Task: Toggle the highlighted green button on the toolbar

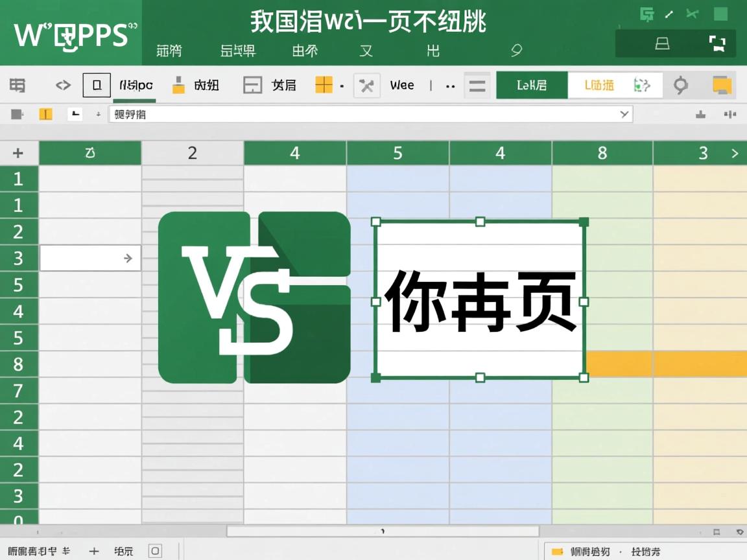Action: (x=532, y=85)
